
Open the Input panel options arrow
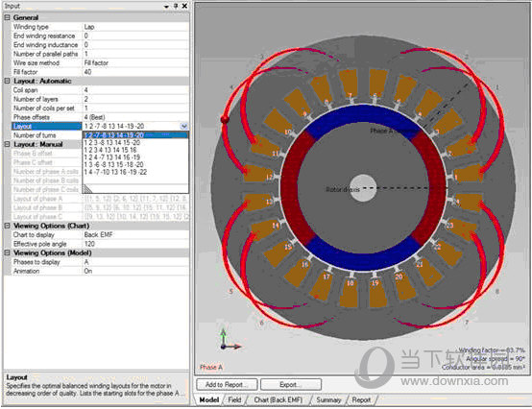pyautogui.click(x=166, y=7)
